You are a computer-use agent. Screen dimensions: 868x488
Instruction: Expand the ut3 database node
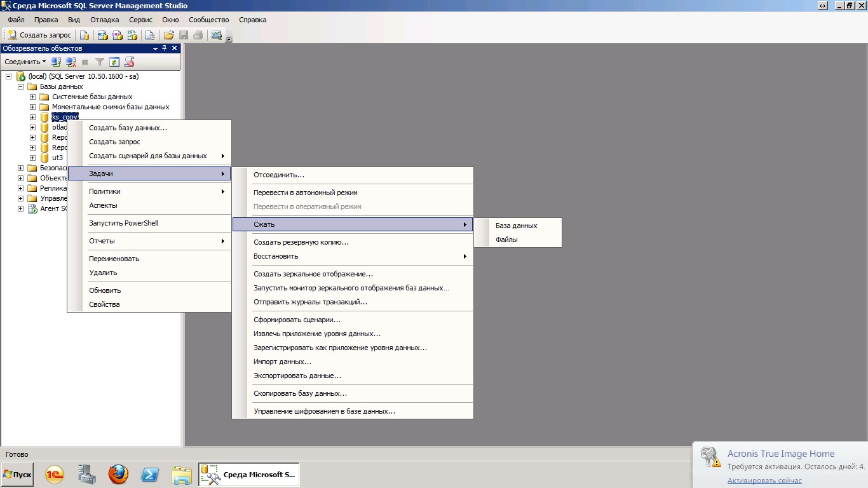click(x=32, y=158)
